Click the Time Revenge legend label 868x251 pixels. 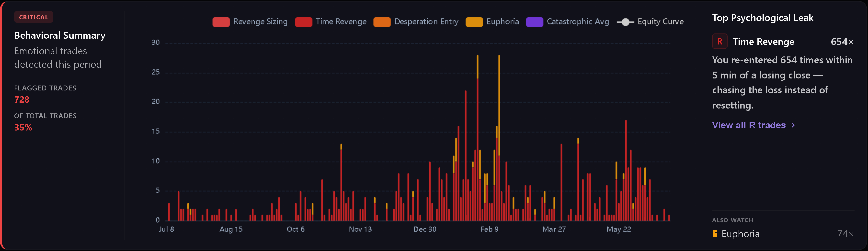[x=341, y=22]
